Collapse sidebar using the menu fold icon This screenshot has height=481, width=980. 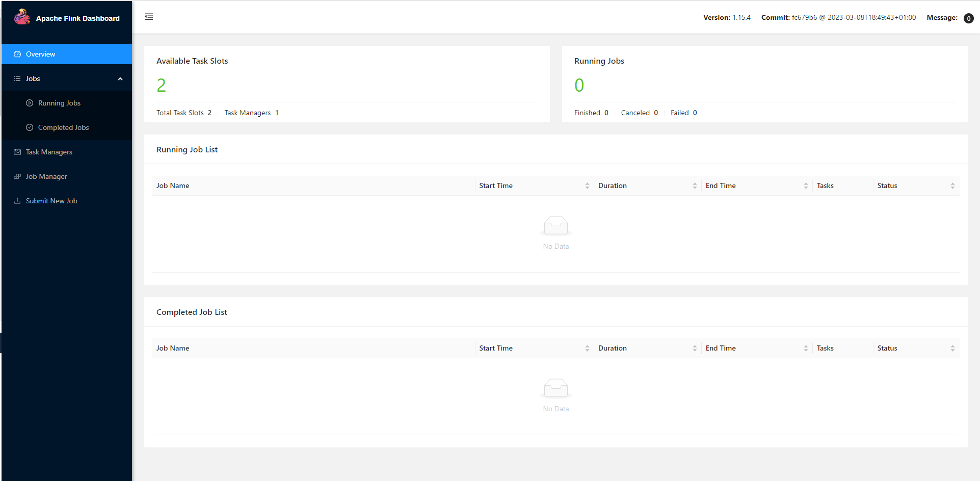[x=149, y=17]
